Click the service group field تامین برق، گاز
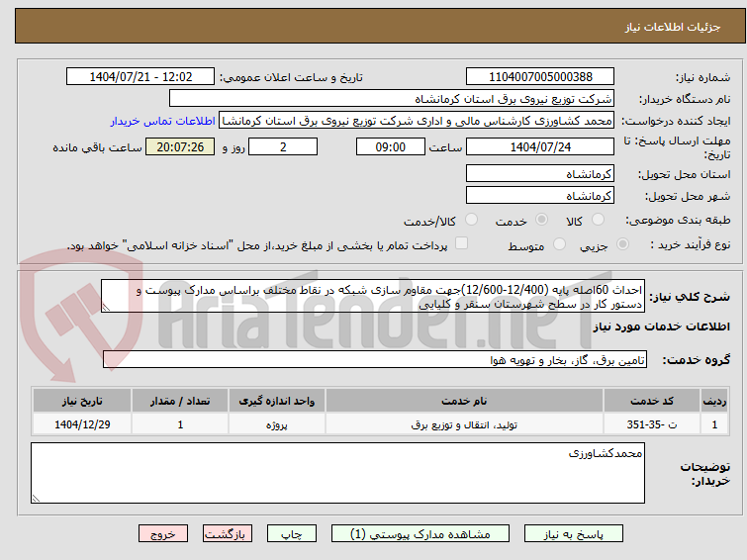The height and width of the screenshot is (560, 747). click(375, 360)
